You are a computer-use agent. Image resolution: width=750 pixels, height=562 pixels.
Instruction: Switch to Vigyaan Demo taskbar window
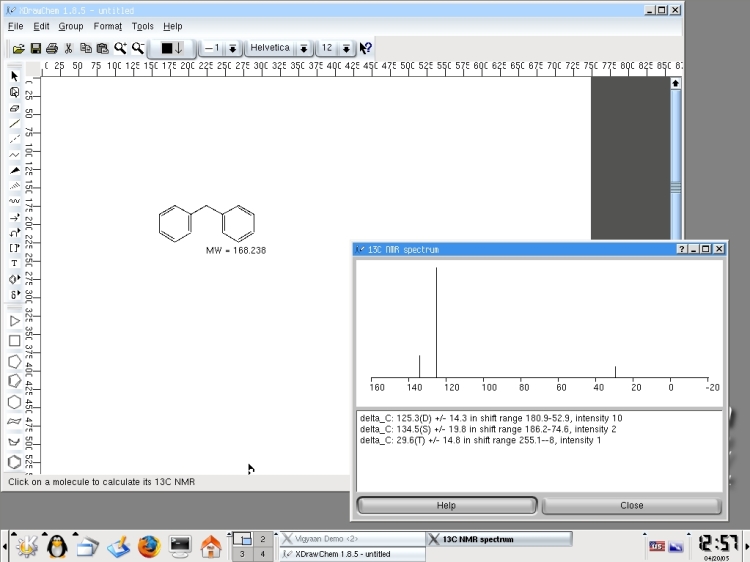(350, 539)
